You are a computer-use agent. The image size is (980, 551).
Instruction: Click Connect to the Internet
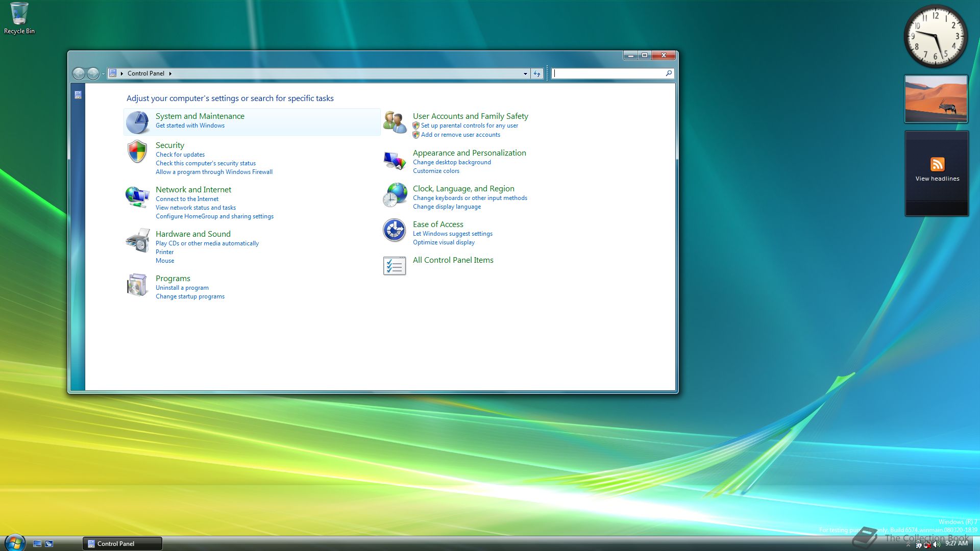pyautogui.click(x=187, y=199)
